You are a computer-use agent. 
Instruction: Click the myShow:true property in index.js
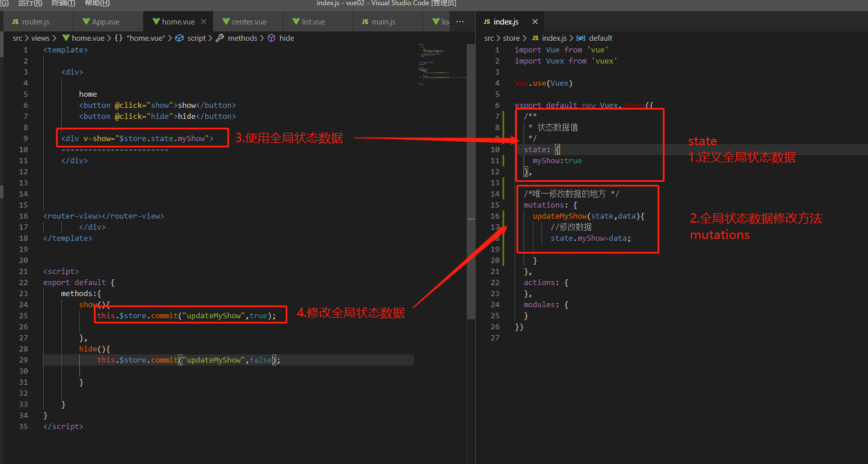click(x=557, y=160)
